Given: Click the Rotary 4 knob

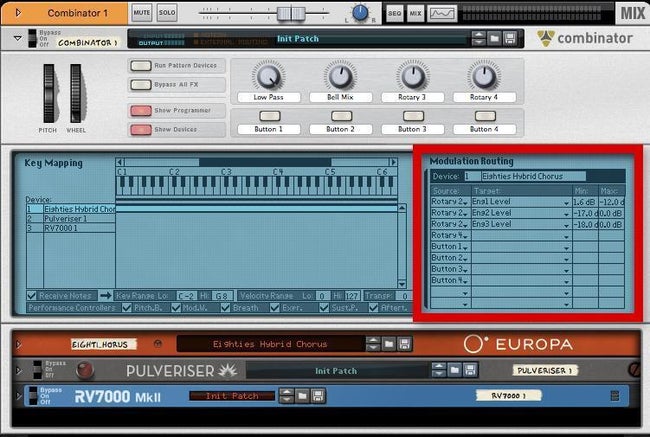Looking at the screenshot, I should [484, 77].
